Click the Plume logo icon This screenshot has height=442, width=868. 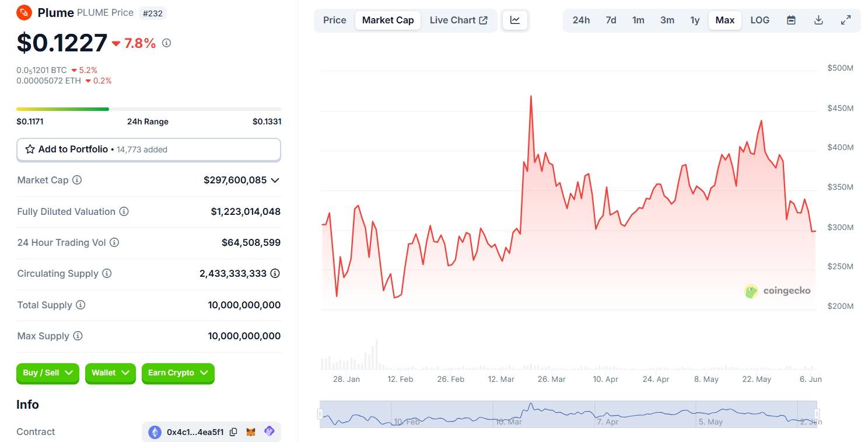click(x=24, y=12)
